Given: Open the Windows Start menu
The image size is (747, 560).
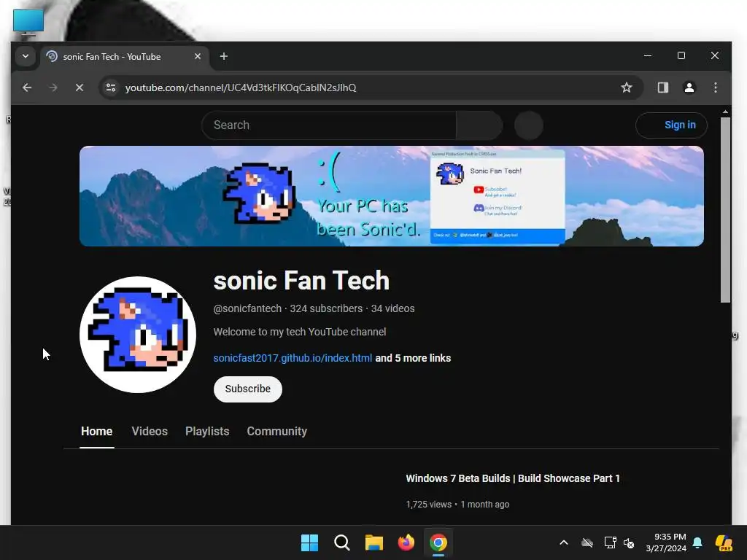Looking at the screenshot, I should click(x=309, y=542).
